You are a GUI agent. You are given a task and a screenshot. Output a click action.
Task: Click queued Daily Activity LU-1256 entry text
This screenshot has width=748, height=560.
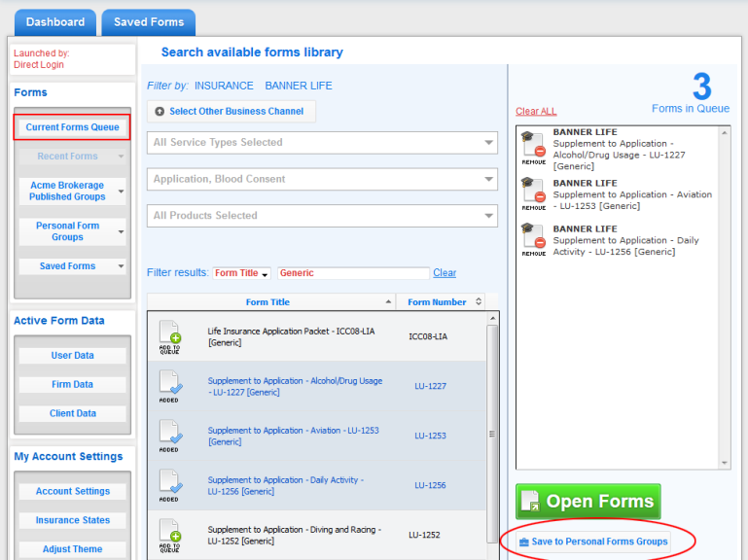click(x=625, y=240)
